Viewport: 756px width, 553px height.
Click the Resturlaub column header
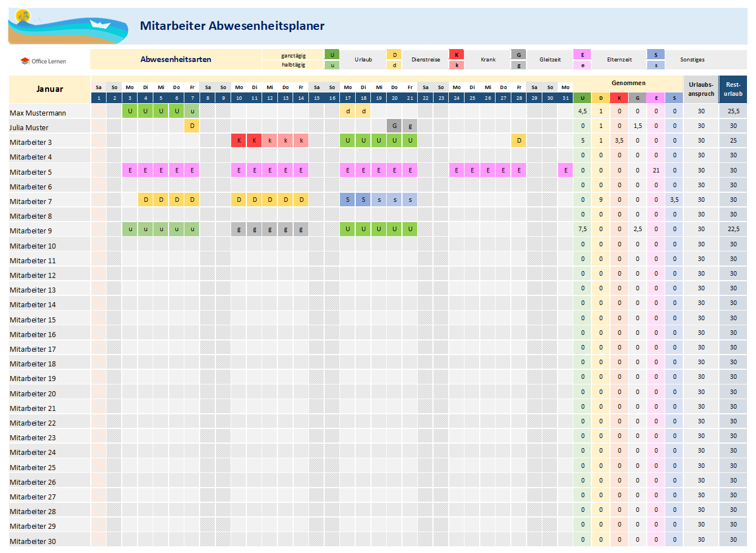[733, 89]
